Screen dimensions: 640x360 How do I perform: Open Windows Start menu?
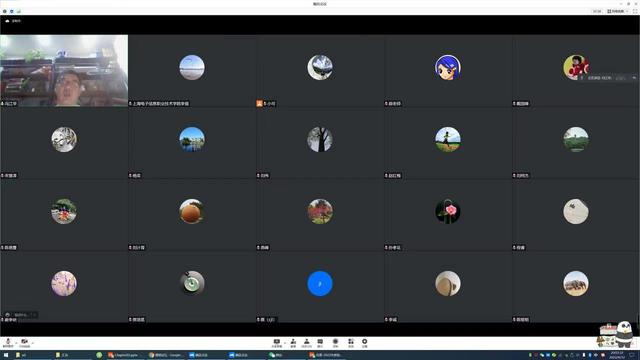pos(6,355)
